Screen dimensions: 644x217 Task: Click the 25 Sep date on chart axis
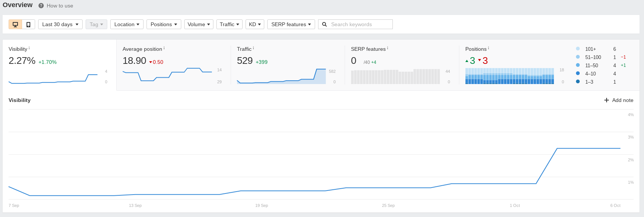tap(388, 205)
